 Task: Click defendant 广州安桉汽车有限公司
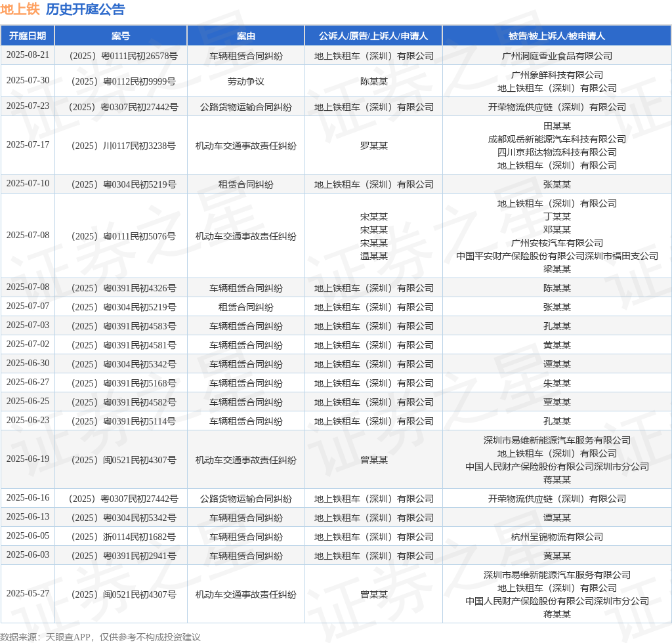coord(557,243)
